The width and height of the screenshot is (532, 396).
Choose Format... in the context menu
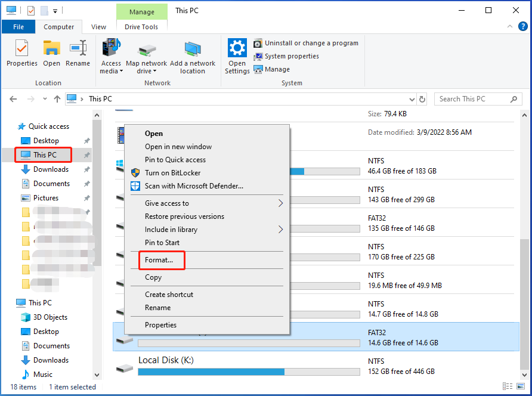(207, 260)
